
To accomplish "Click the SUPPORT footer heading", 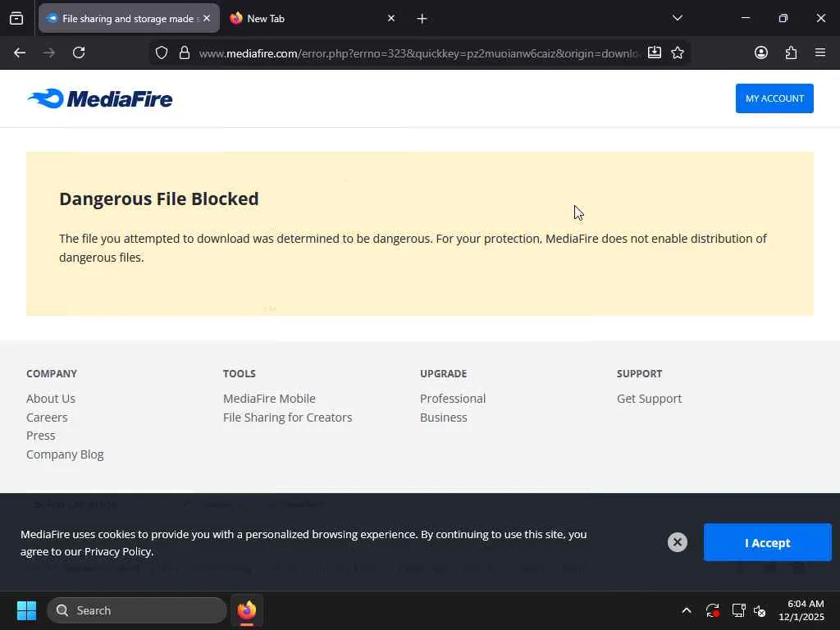I will click(639, 373).
